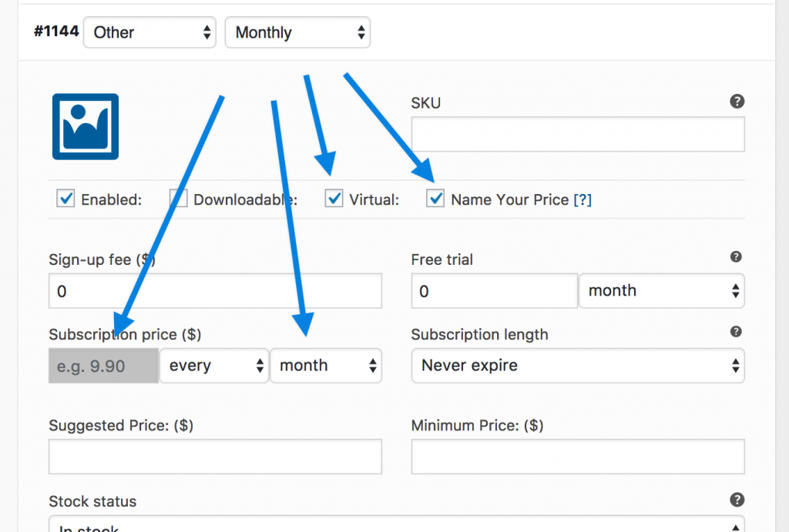The image size is (789, 532).
Task: Expand the Never expire subscription length dropdown
Action: (x=578, y=366)
